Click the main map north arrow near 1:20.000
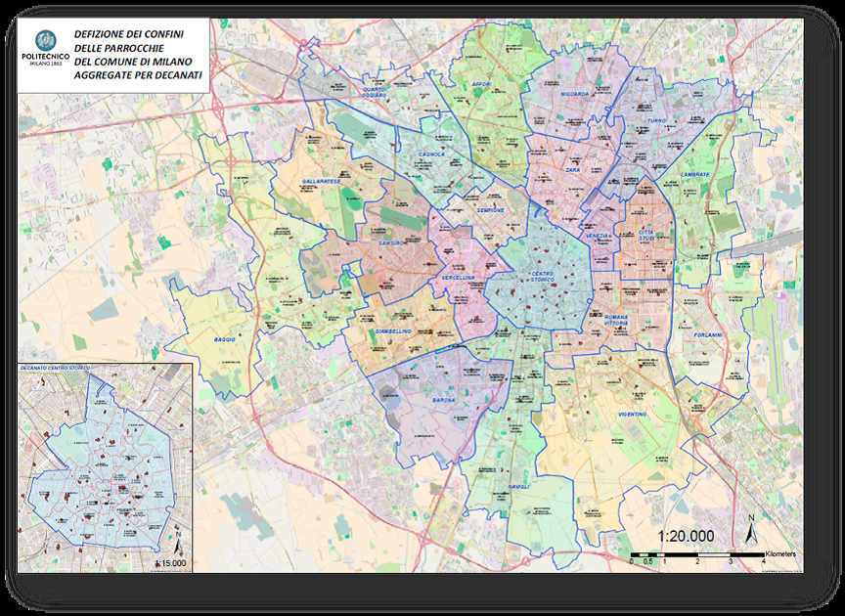 751,529
